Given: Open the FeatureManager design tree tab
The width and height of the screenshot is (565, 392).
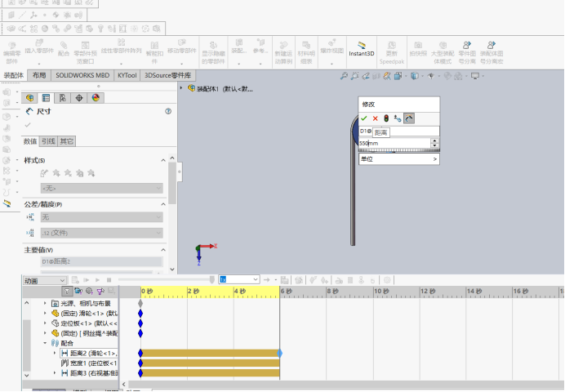Looking at the screenshot, I should click(30, 98).
